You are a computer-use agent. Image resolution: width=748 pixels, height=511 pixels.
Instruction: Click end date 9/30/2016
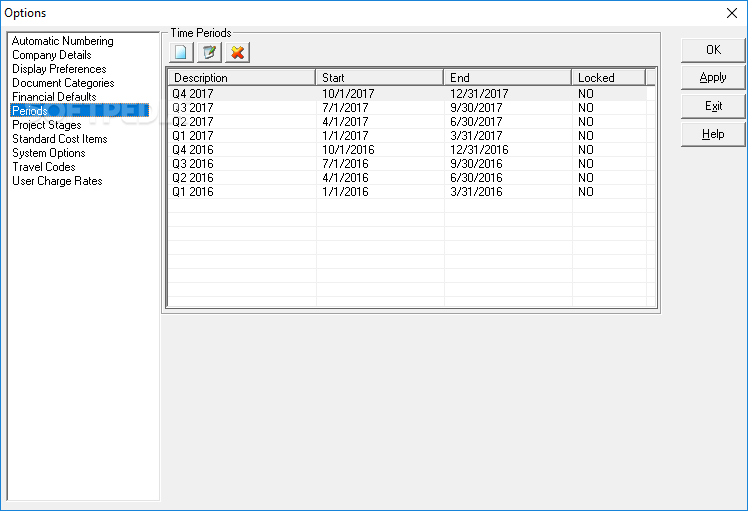tap(476, 164)
